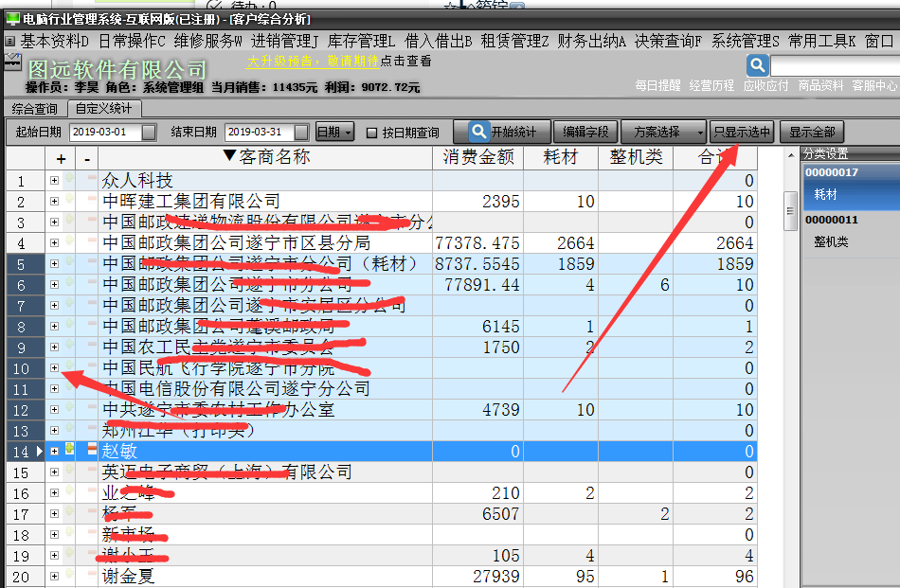The width and height of the screenshot is (900, 588).
Task: Open the 系统管理S menu
Action: click(x=746, y=42)
